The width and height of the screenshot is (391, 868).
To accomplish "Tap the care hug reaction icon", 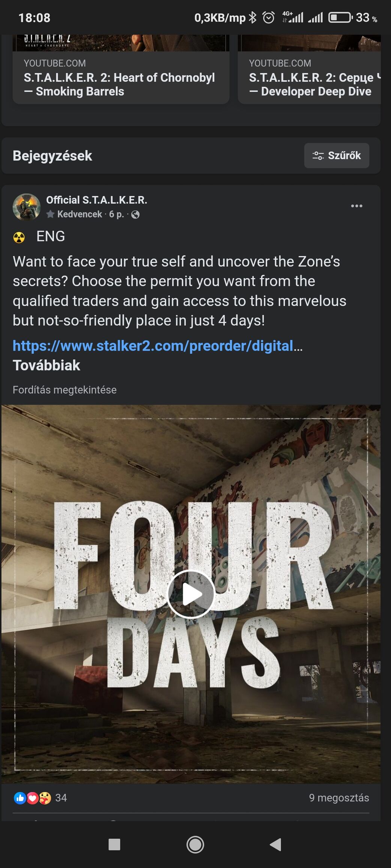I will (45, 798).
